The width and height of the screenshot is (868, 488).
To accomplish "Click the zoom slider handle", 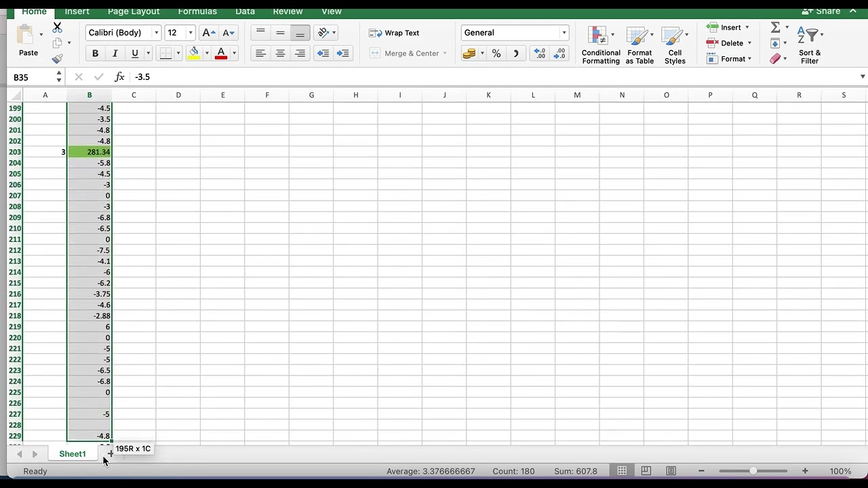I will (753, 471).
